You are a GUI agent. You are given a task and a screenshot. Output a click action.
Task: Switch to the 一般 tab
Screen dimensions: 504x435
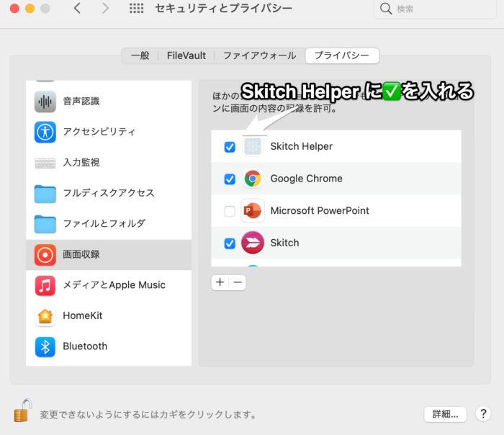[x=140, y=55]
